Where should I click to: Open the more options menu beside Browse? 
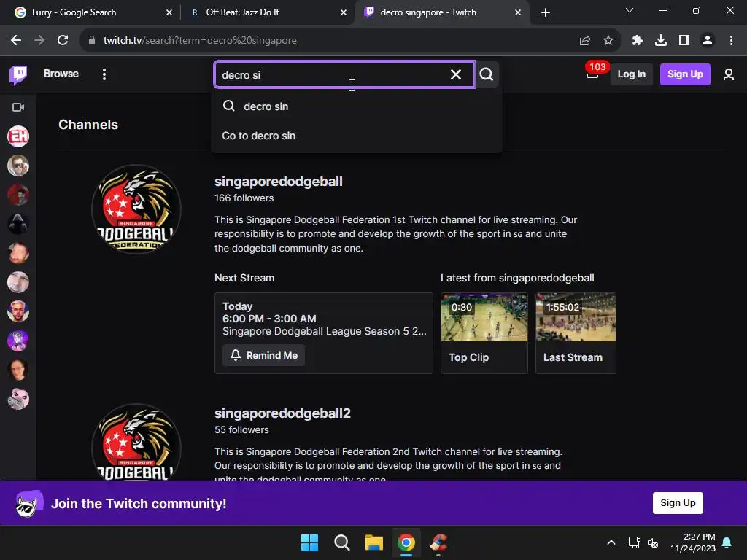(x=104, y=74)
